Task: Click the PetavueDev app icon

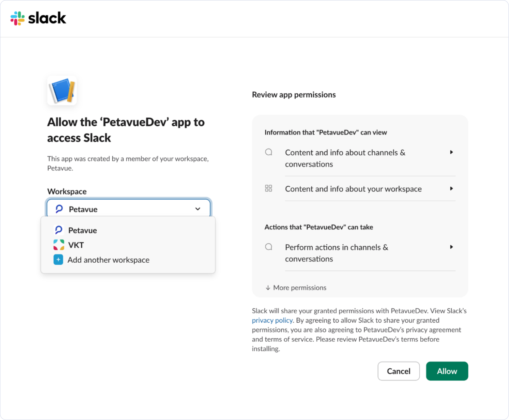Action: click(x=62, y=90)
